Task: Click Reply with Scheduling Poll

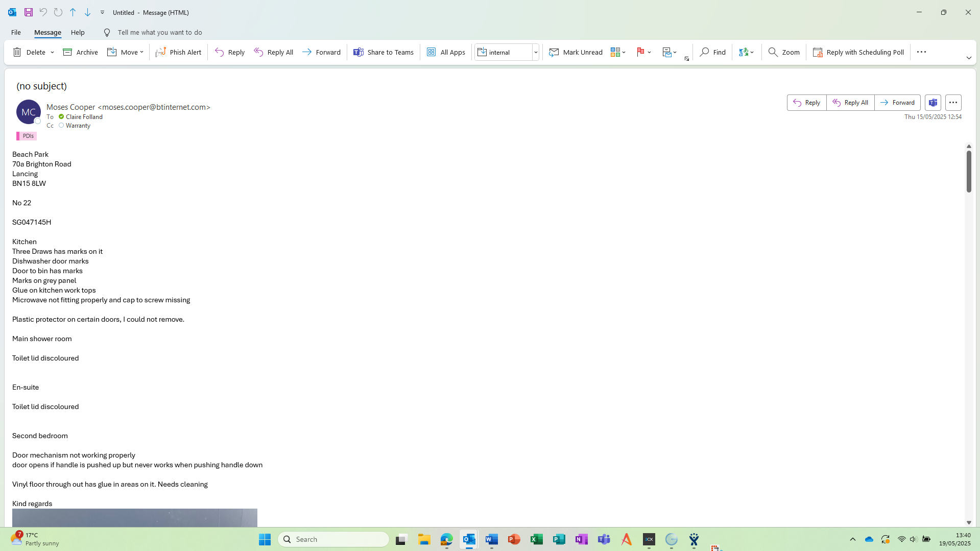Action: [858, 52]
